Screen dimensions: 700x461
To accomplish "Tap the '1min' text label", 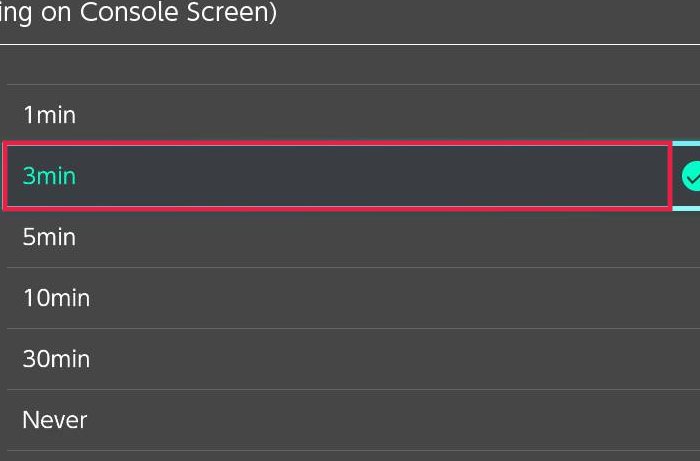I will [50, 115].
